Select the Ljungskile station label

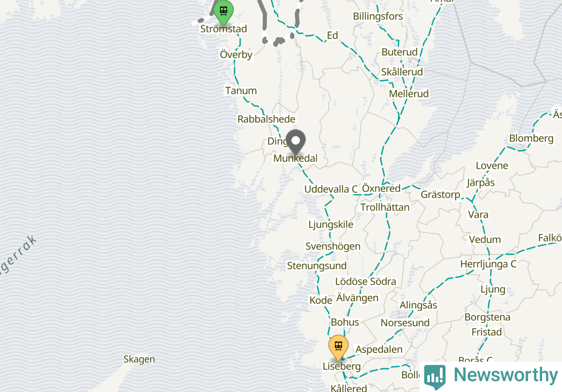[x=331, y=225]
